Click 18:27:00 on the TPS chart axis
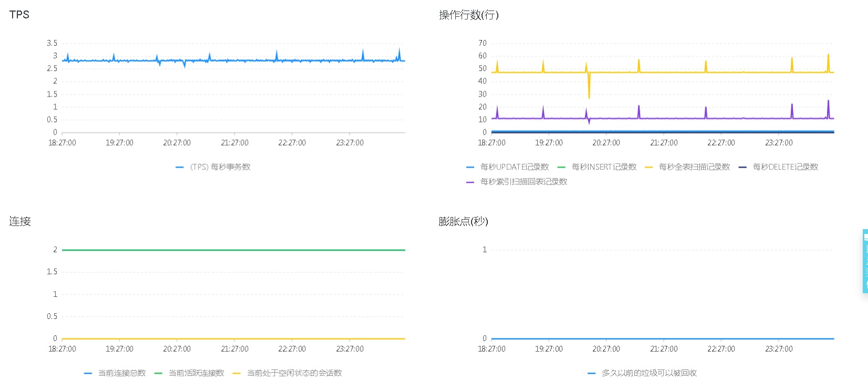The height and width of the screenshot is (391, 868). click(62, 143)
